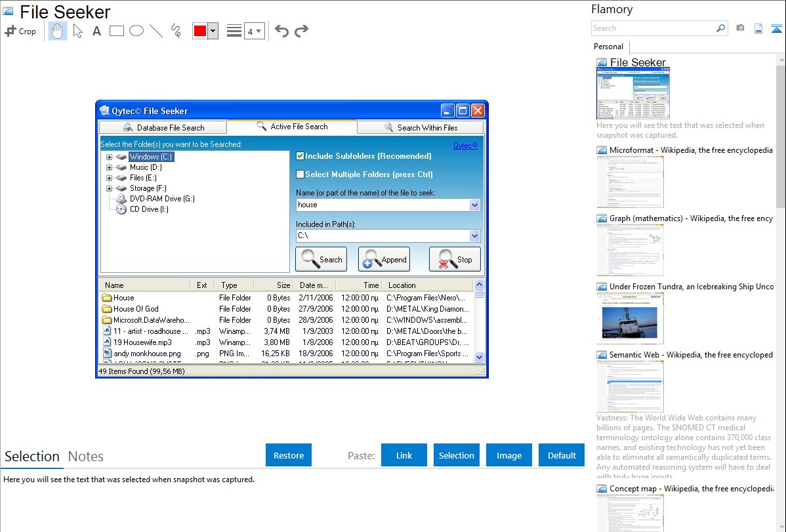The width and height of the screenshot is (786, 532).
Task: Toggle Select Multiple Folders checkbox
Action: click(x=300, y=174)
